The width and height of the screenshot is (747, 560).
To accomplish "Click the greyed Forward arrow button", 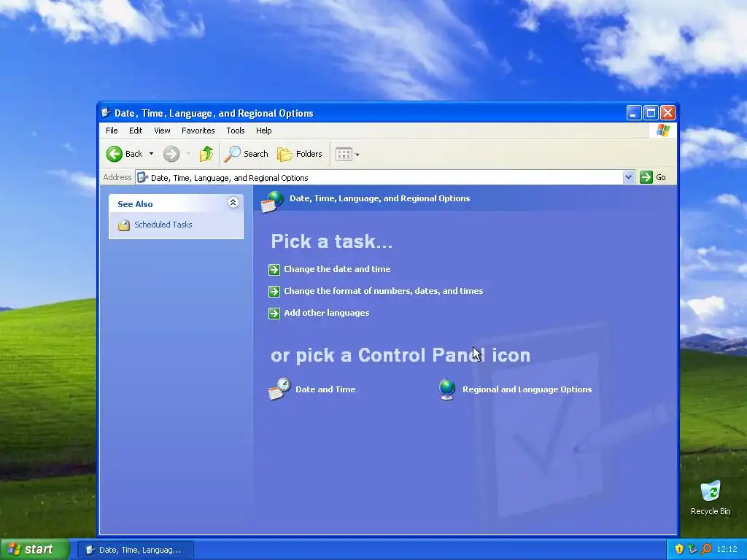I will 171,154.
